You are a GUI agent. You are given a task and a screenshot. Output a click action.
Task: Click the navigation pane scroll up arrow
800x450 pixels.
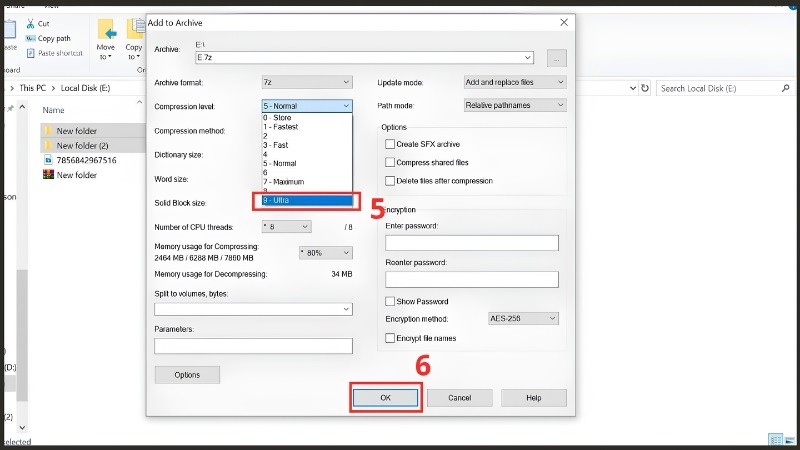pos(22,107)
